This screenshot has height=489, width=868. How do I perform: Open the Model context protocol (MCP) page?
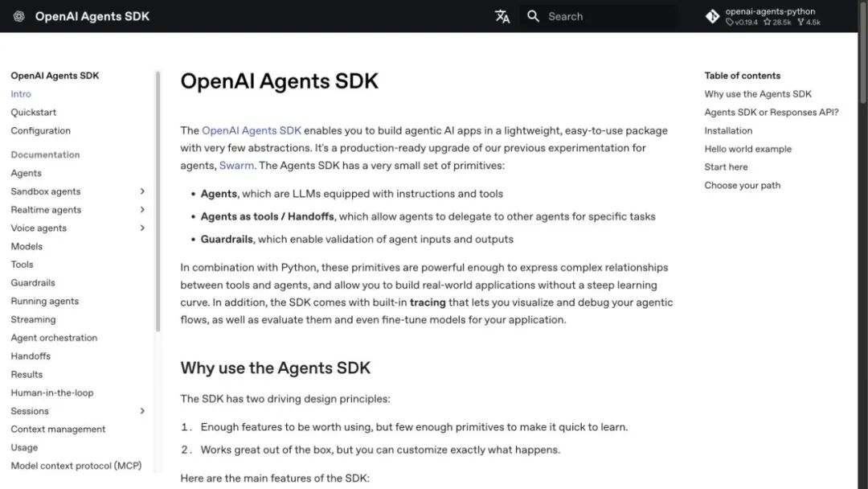point(76,466)
